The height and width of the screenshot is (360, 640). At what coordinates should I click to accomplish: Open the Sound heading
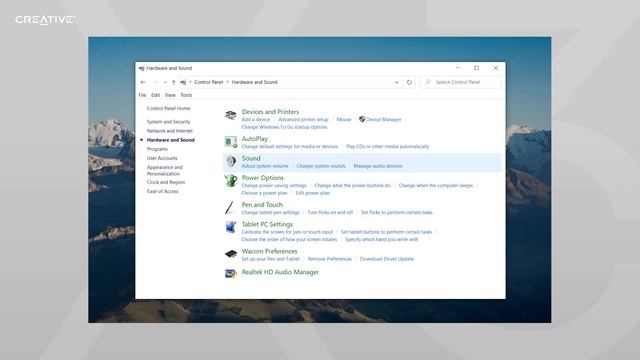251,158
